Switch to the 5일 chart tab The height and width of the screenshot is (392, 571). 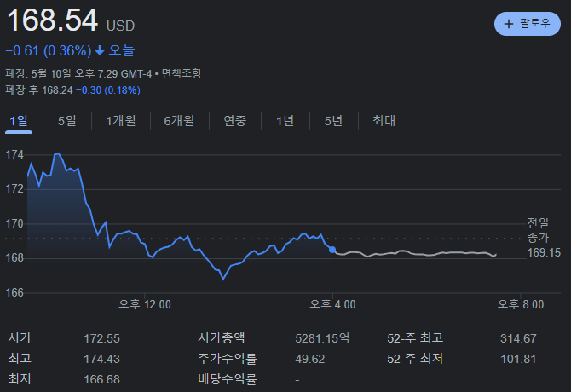(x=67, y=121)
